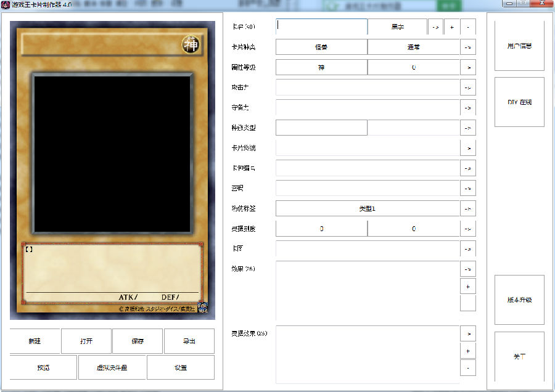This screenshot has width=555, height=392.
Task: Click the arrow button in the 种族类型 row
Action: pos(468,128)
